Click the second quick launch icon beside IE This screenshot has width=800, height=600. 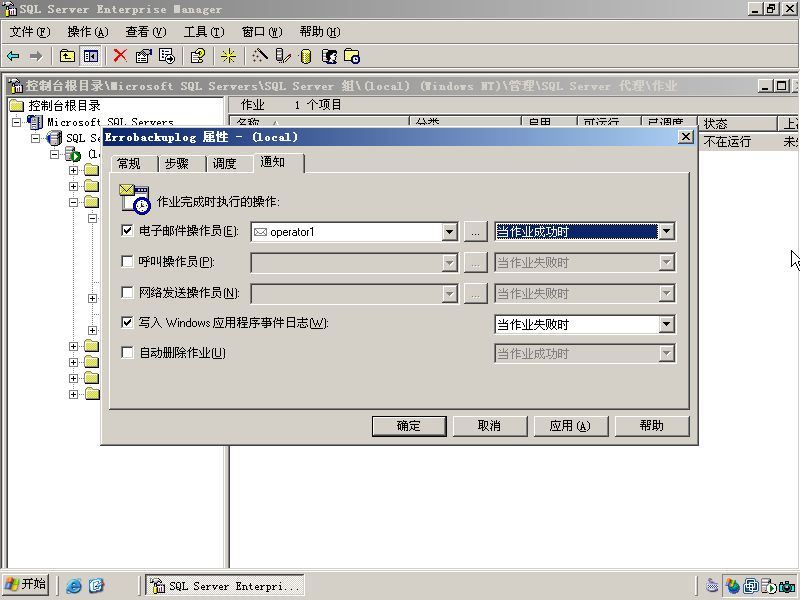[96, 585]
